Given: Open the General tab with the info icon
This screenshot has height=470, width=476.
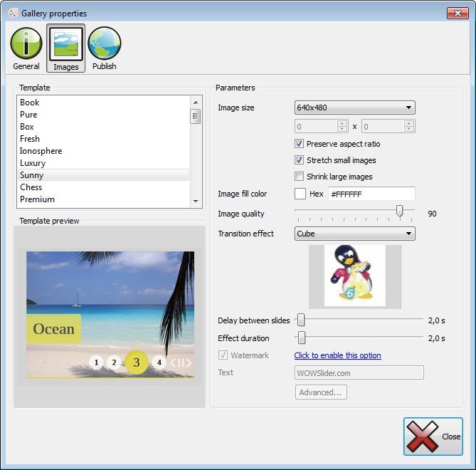Looking at the screenshot, I should click(x=26, y=49).
